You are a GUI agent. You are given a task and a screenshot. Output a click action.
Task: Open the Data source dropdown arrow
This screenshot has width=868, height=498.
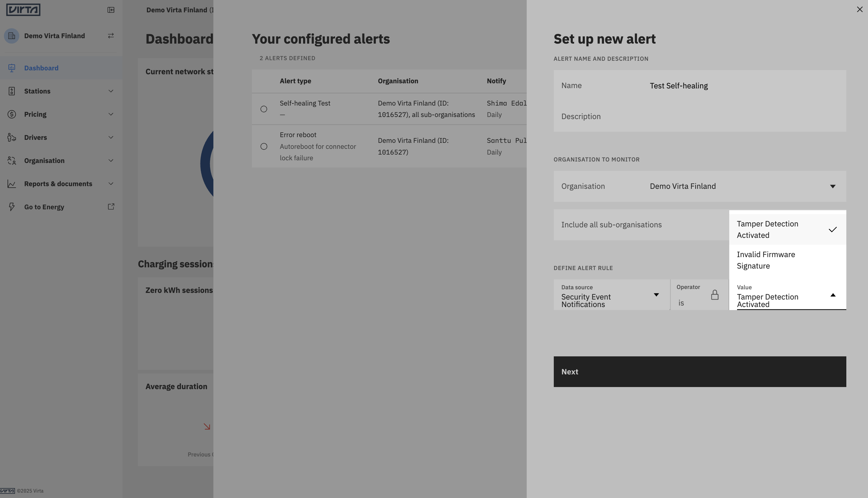click(x=656, y=295)
